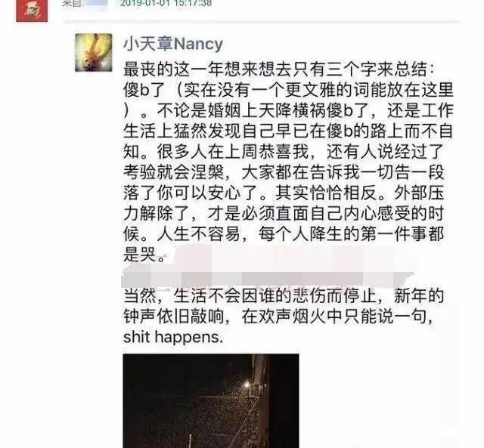The image size is (484, 448).
Task: Click the line starting 考验就会涅槃
Action: (284, 172)
